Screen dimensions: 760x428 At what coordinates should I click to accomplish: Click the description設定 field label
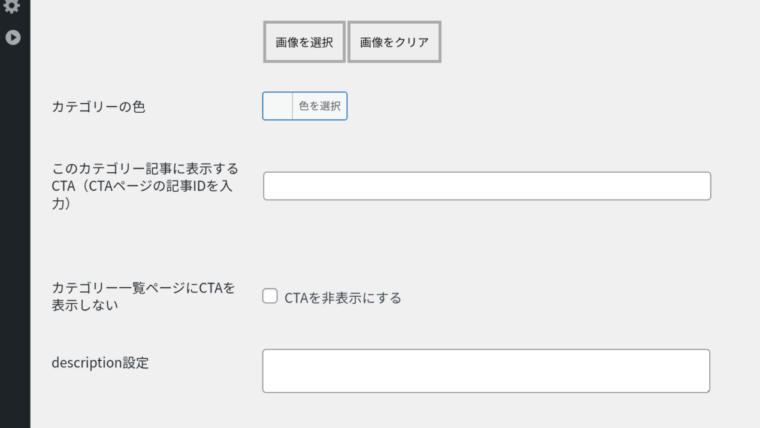point(100,363)
